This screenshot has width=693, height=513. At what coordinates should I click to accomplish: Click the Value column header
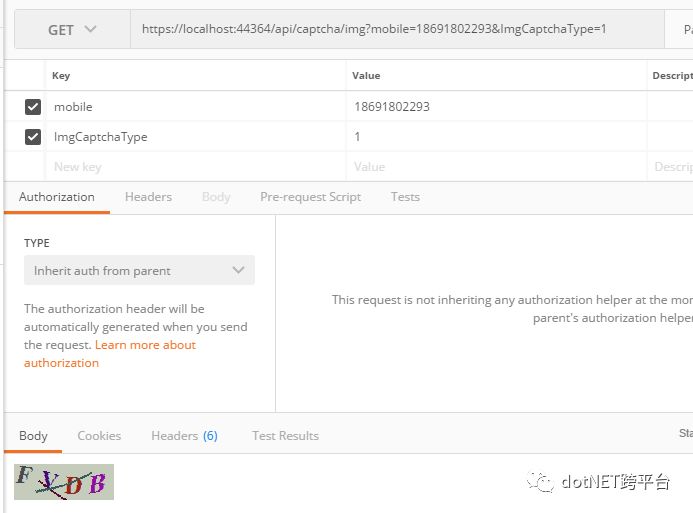pos(366,76)
